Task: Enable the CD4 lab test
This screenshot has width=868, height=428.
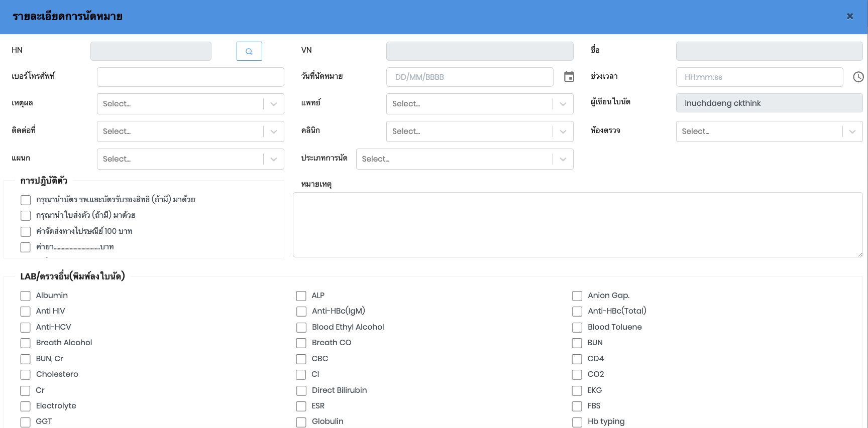Action: pos(577,359)
